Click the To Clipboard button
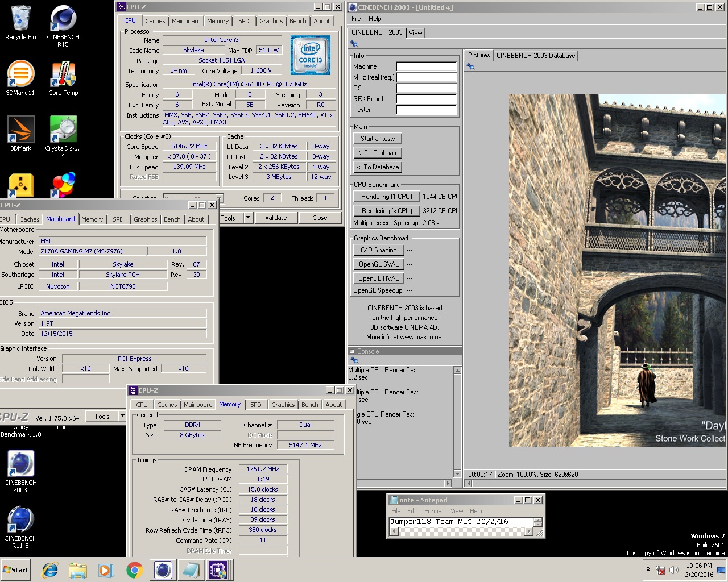Viewport: 728px width, 582px height. tap(378, 153)
